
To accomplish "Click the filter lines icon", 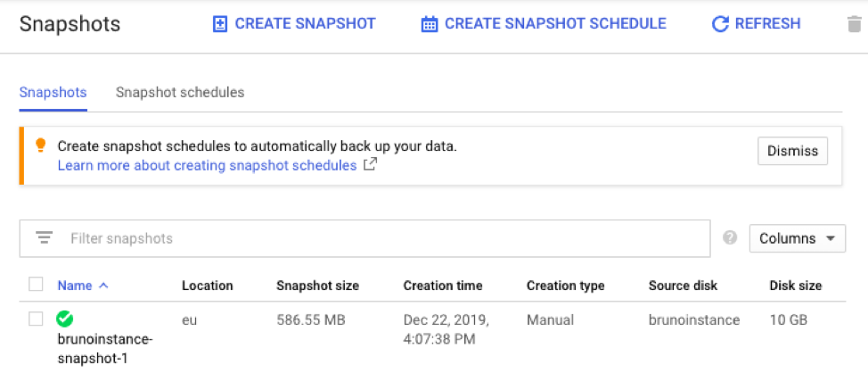I will [x=44, y=238].
